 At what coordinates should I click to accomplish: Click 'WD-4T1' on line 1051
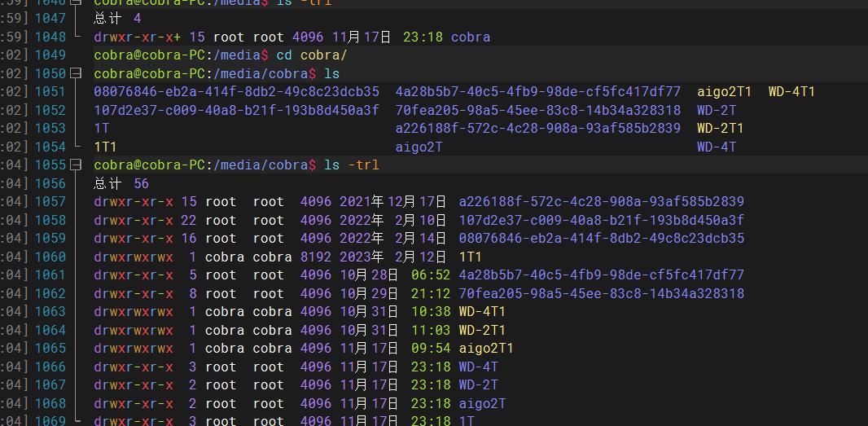click(x=791, y=92)
